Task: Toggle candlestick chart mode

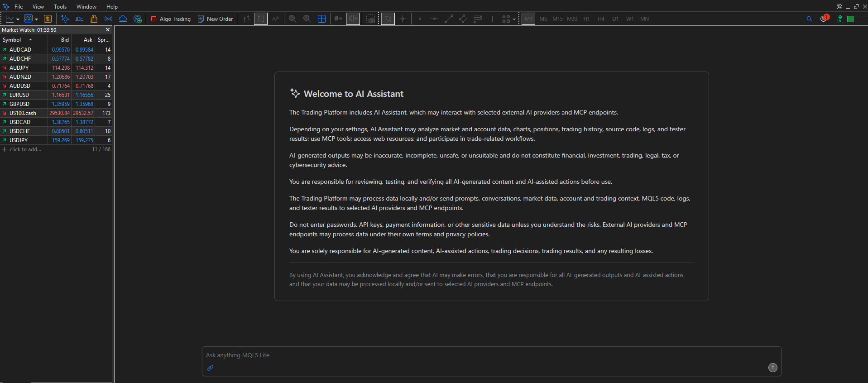Action: [x=261, y=19]
